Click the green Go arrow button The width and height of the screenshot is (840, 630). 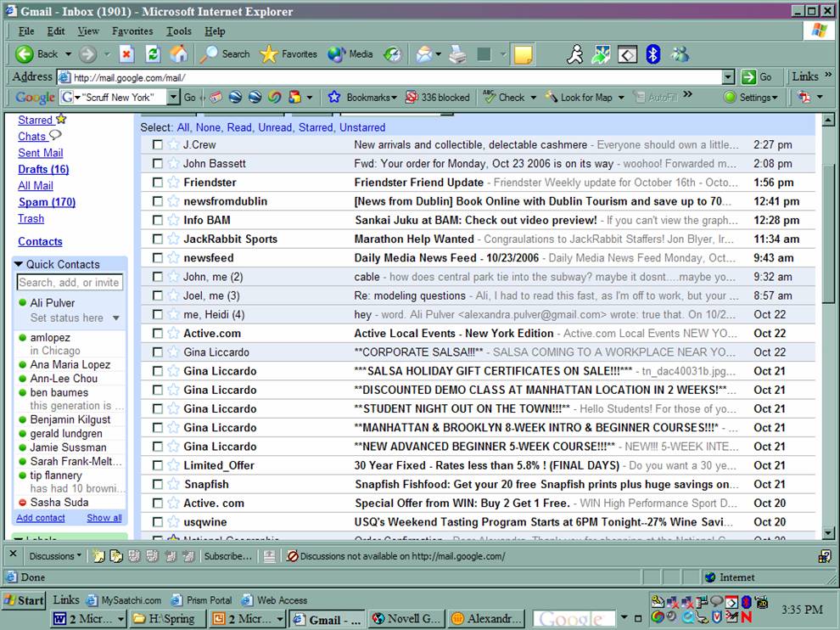pyautogui.click(x=748, y=77)
